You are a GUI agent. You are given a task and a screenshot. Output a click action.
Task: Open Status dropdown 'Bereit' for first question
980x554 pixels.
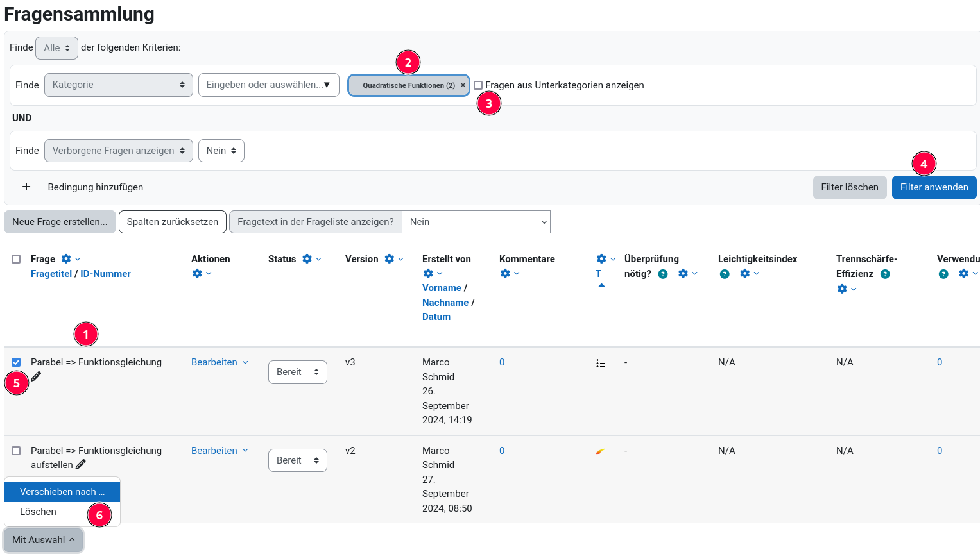coord(297,372)
